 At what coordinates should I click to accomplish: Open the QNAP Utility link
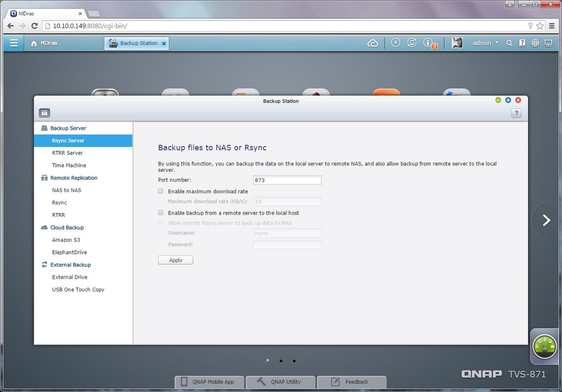pyautogui.click(x=281, y=382)
